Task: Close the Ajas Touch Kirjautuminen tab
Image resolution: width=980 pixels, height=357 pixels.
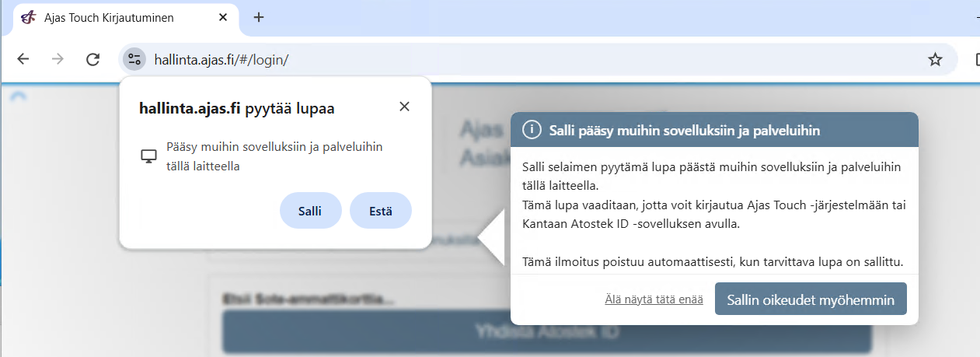Action: tap(225, 17)
